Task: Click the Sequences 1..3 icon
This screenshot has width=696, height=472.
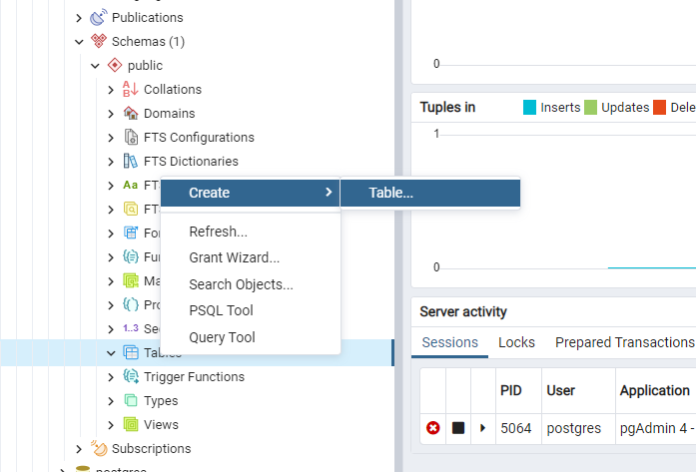Action: [130, 328]
